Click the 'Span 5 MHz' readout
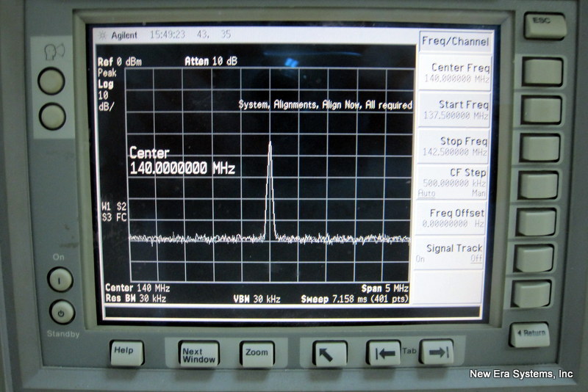 pos(384,288)
